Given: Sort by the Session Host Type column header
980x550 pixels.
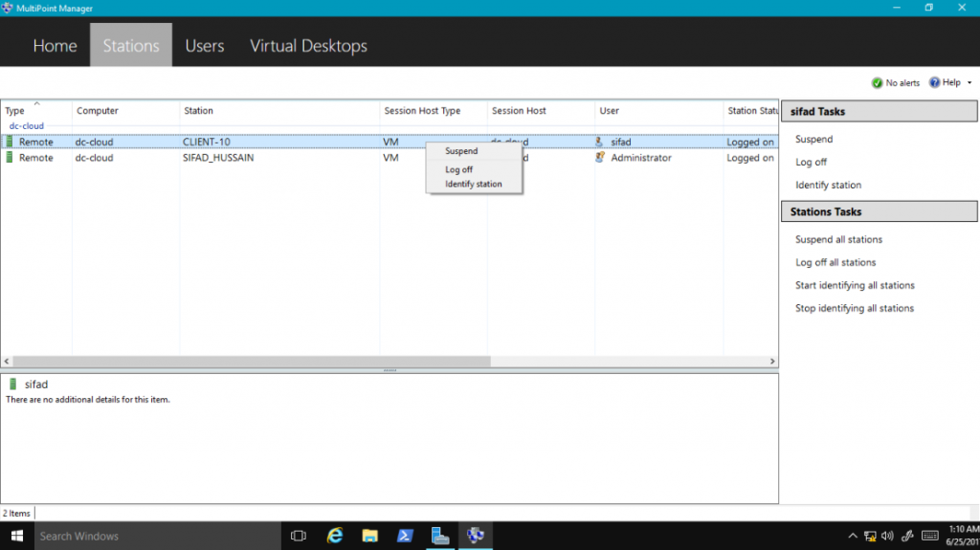Looking at the screenshot, I should tap(434, 111).
